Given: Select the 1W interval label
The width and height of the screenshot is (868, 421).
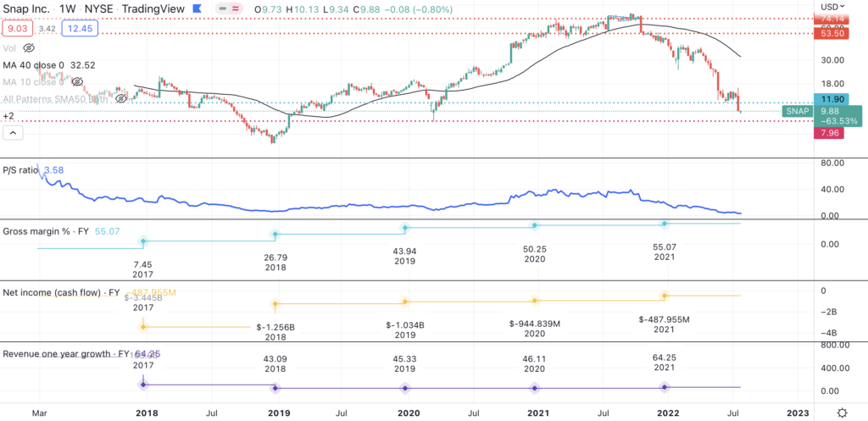Looking at the screenshot, I should pyautogui.click(x=69, y=9).
